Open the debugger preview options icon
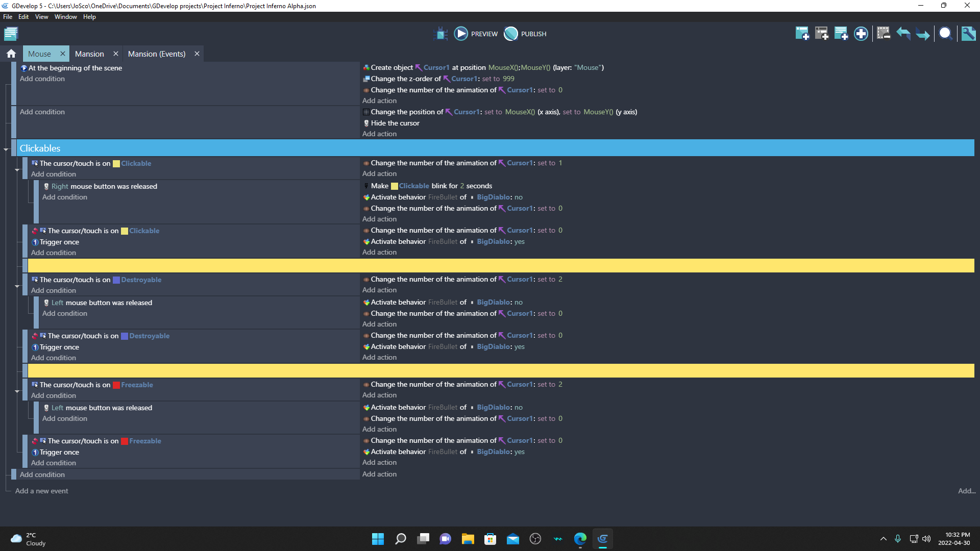 [440, 34]
